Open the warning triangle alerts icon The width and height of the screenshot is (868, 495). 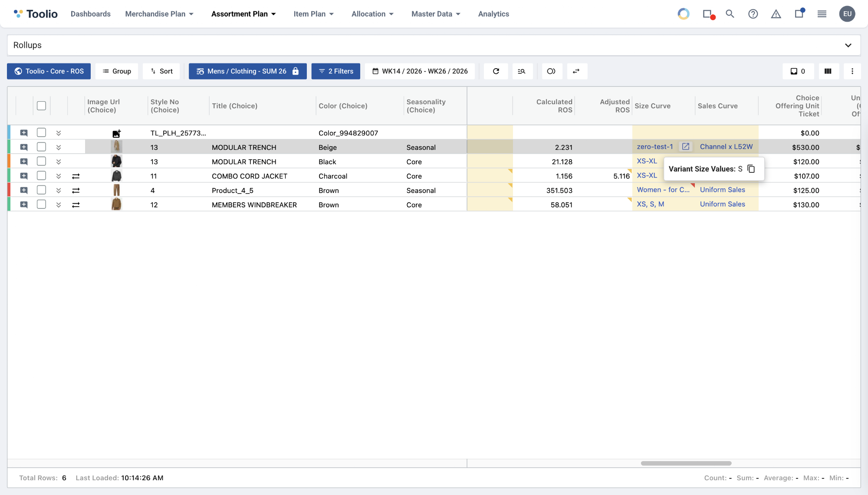776,14
